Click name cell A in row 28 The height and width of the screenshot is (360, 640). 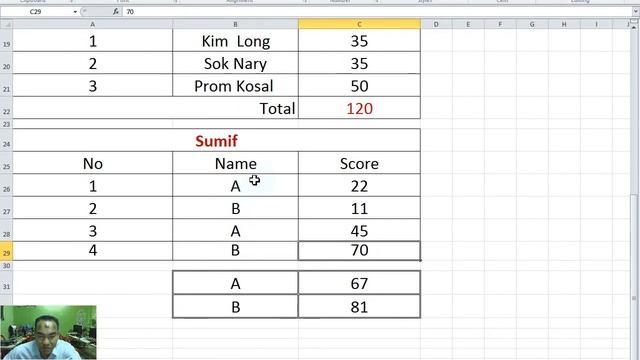pos(236,231)
